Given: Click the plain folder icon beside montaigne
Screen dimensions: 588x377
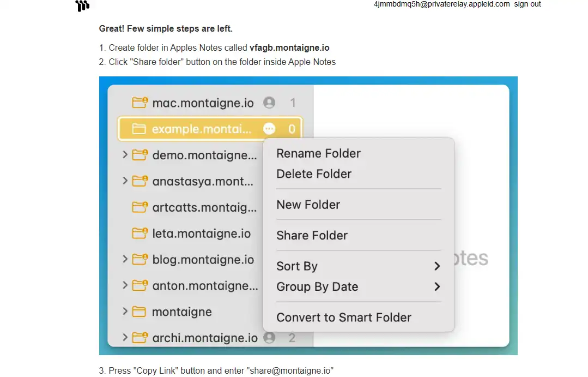Looking at the screenshot, I should [140, 312].
